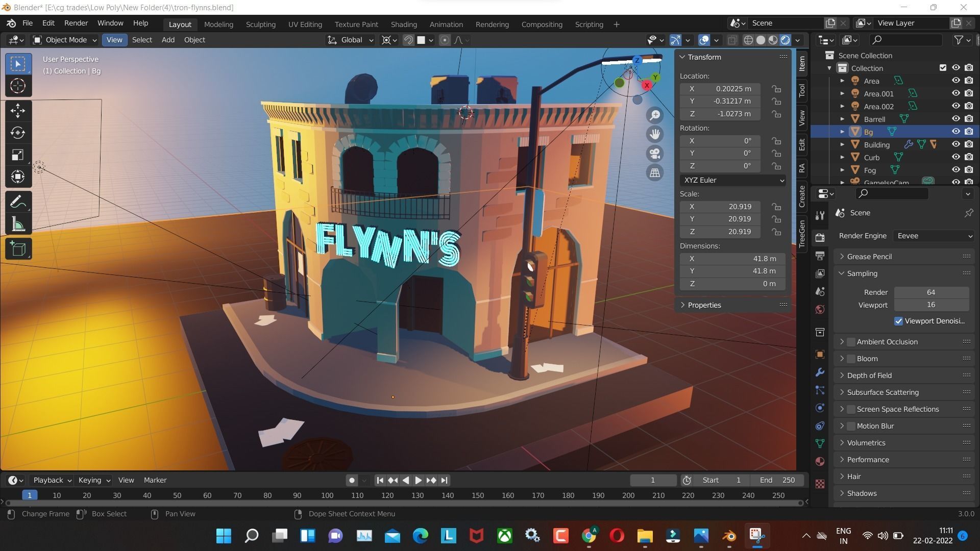The width and height of the screenshot is (980, 551).
Task: Open the viewport Add menu
Action: point(168,40)
